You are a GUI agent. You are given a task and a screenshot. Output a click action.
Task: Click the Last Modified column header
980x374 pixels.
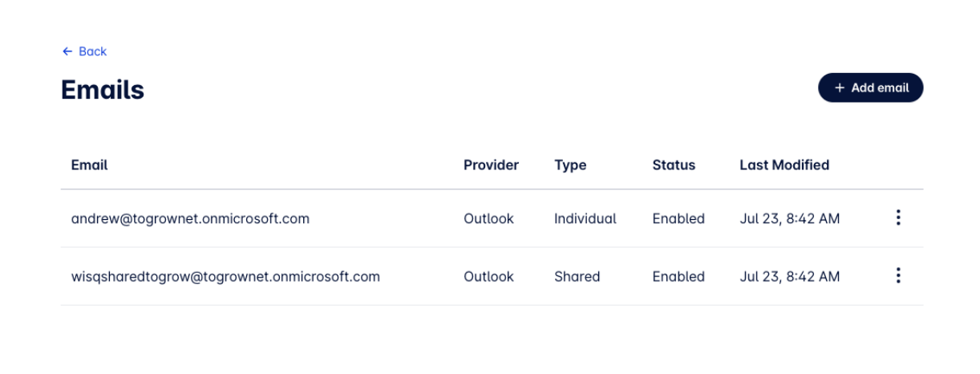tap(784, 165)
